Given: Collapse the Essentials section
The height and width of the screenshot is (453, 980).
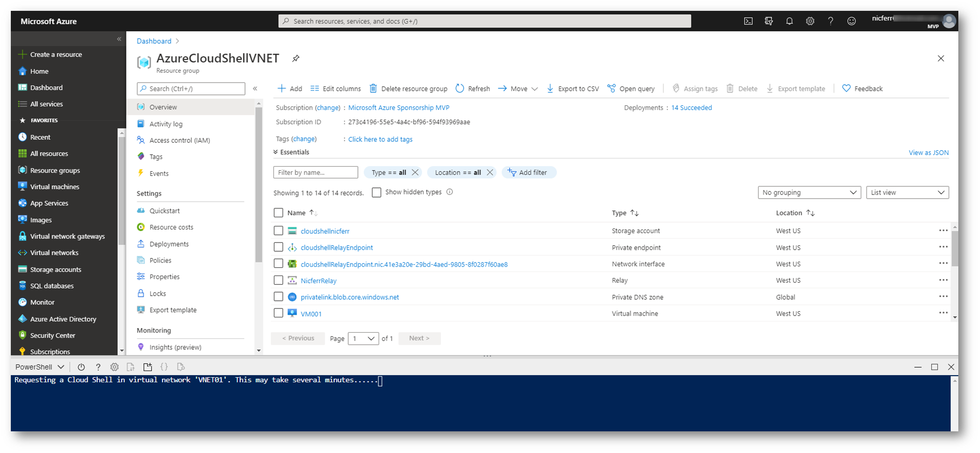Looking at the screenshot, I should [291, 152].
